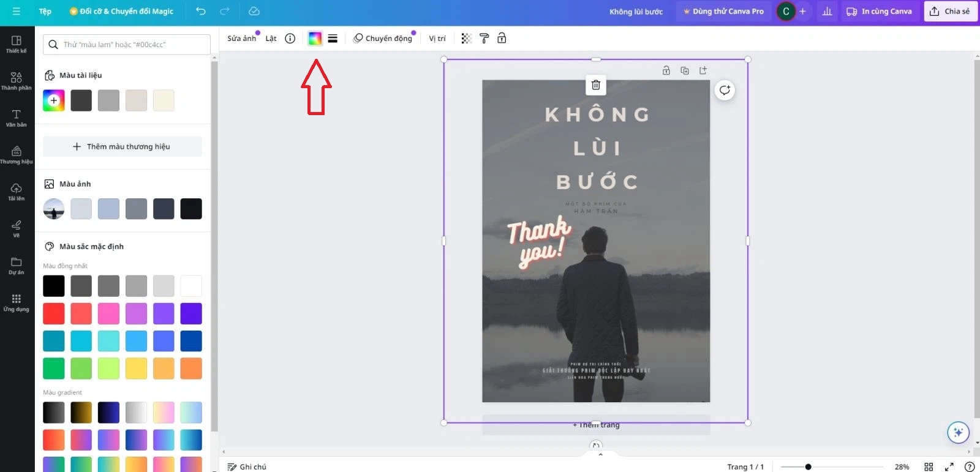Open transparency checkerboard icon
The height and width of the screenshot is (472, 980).
coord(466,39)
